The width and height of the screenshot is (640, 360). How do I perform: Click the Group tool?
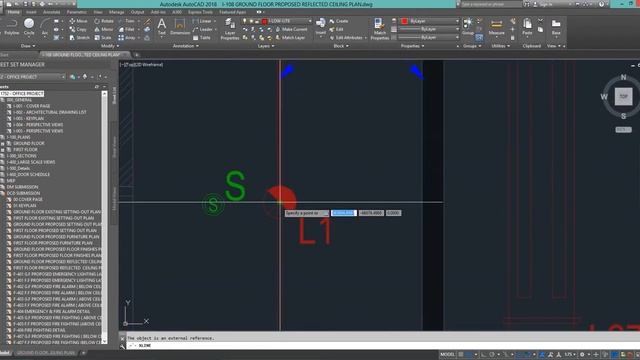[468, 27]
